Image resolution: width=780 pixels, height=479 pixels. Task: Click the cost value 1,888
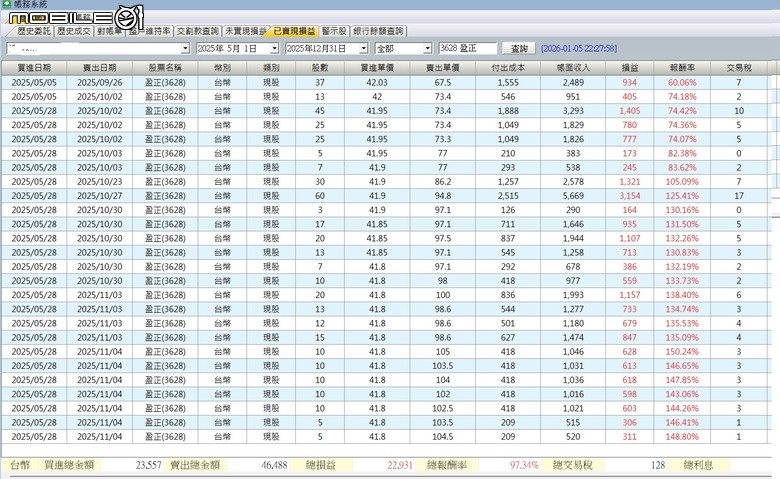[508, 111]
